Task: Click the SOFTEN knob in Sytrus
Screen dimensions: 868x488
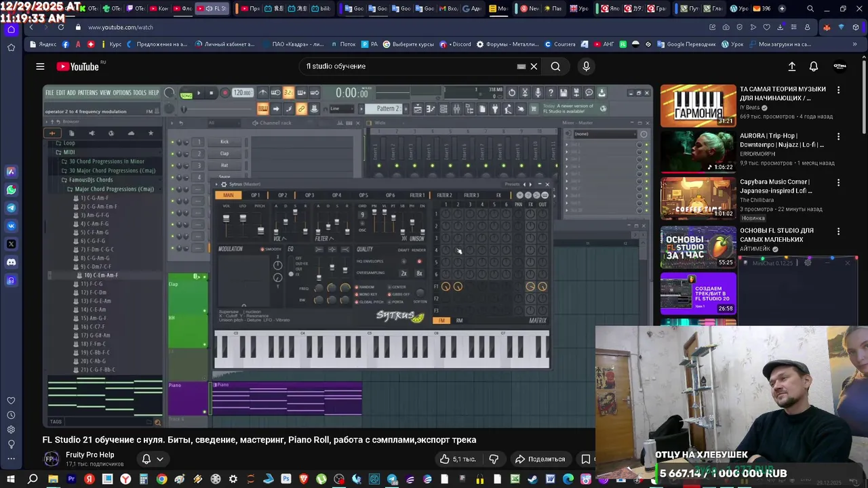Action: point(420,293)
